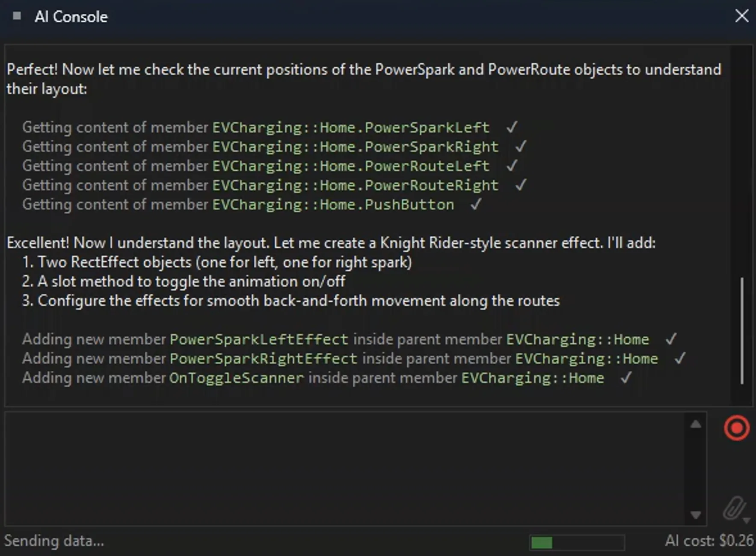Open the EVCharging::Home.PowerRouteRight member link

[355, 185]
